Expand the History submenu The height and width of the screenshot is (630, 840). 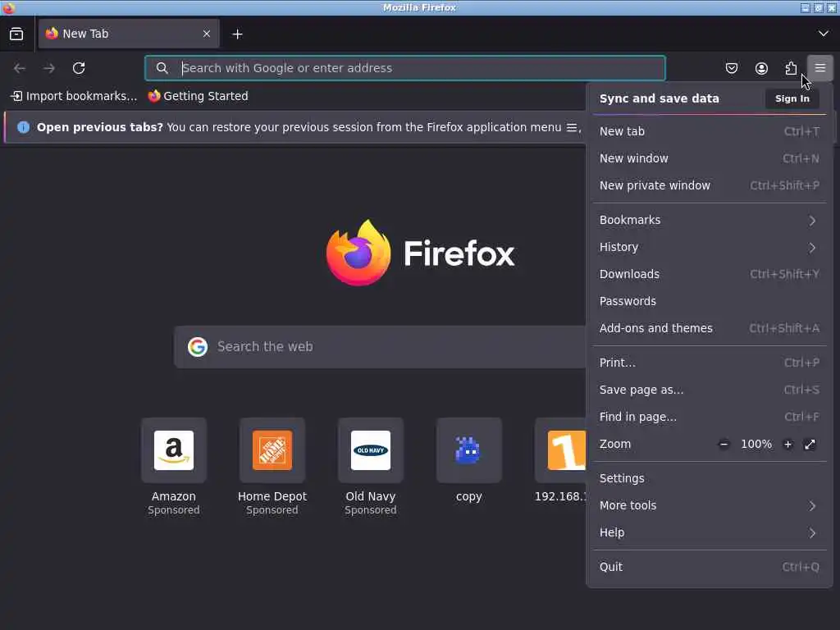(710, 247)
